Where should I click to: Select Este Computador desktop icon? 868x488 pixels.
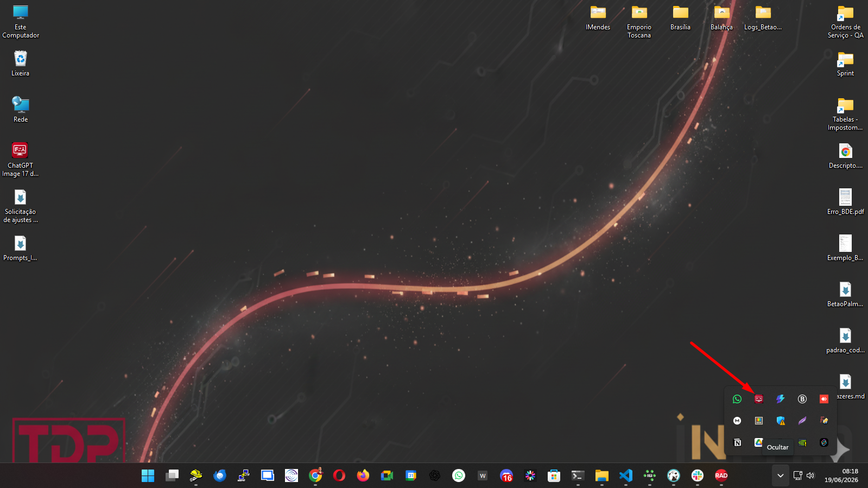[21, 22]
